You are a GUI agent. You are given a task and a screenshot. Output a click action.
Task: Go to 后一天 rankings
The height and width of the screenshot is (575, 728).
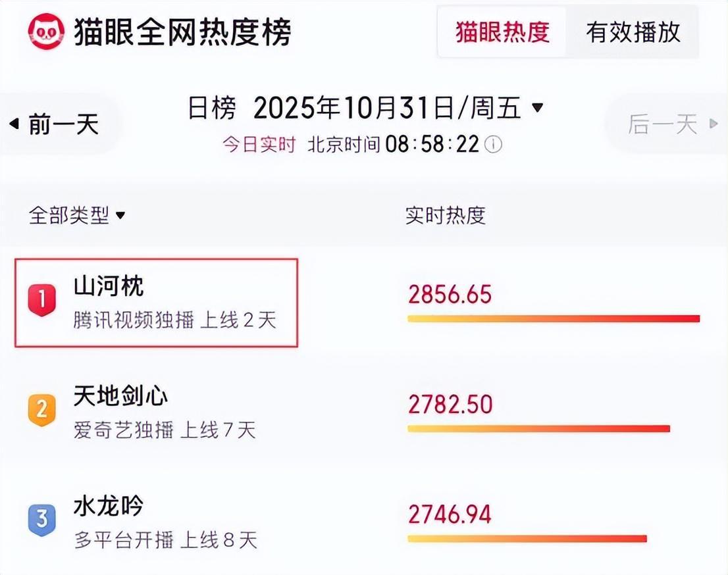click(x=662, y=124)
